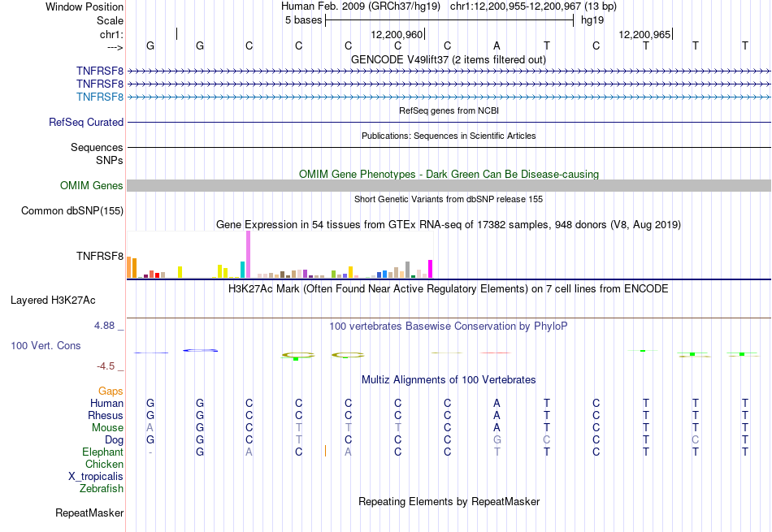
Task: Click the Dog species label
Action: pos(114,440)
